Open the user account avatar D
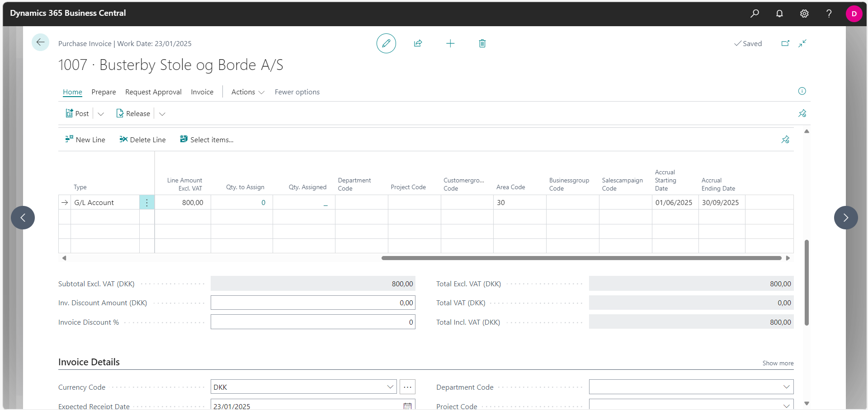Viewport: 868px width, 410px height. coord(854,14)
